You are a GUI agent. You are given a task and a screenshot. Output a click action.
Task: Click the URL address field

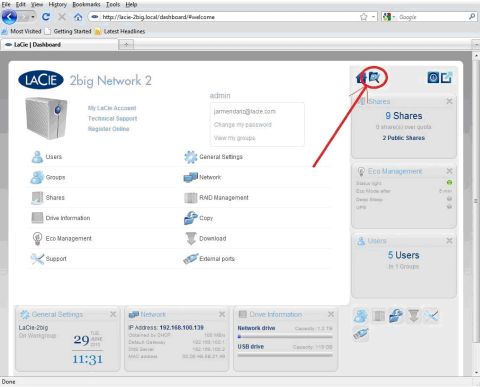pyautogui.click(x=223, y=17)
